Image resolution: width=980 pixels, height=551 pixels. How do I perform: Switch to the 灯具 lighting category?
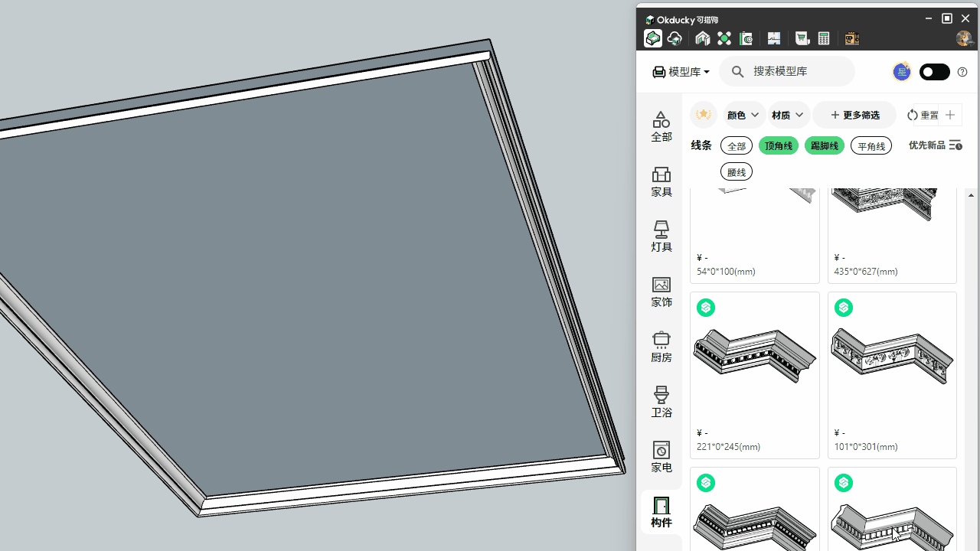click(x=661, y=237)
